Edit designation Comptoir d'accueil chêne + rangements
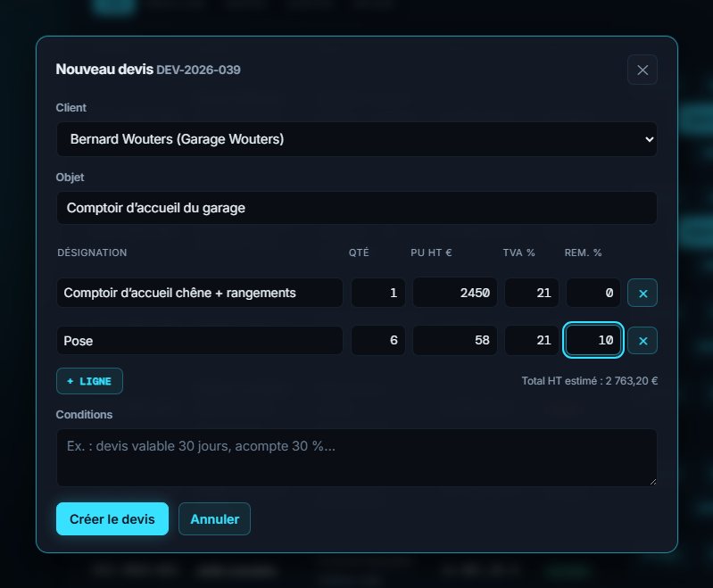Screen dimensions: 713x588 tap(200, 293)
